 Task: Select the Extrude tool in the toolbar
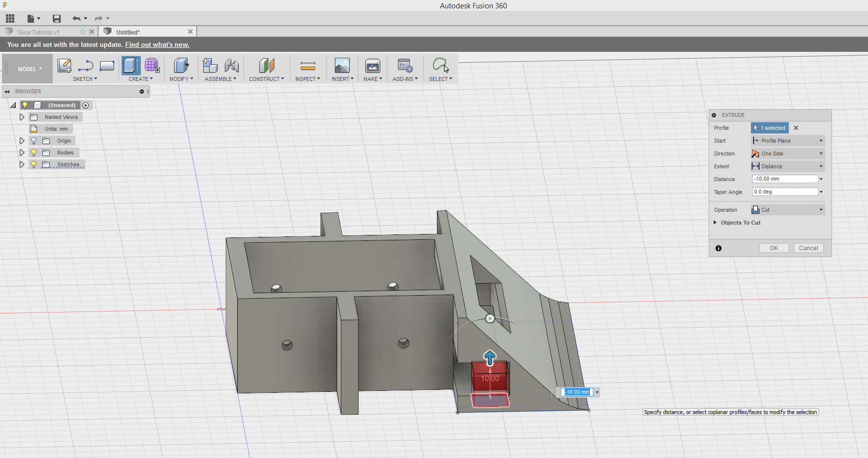point(130,65)
